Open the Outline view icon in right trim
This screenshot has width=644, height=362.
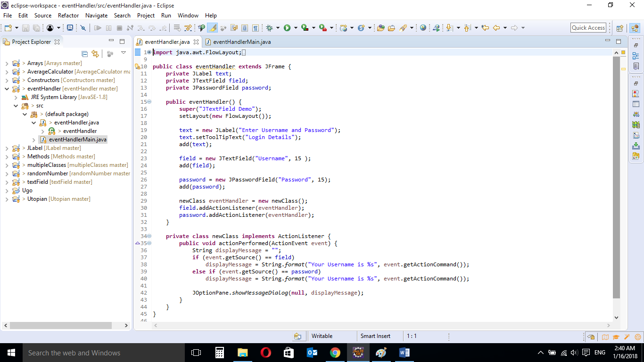tap(636, 56)
